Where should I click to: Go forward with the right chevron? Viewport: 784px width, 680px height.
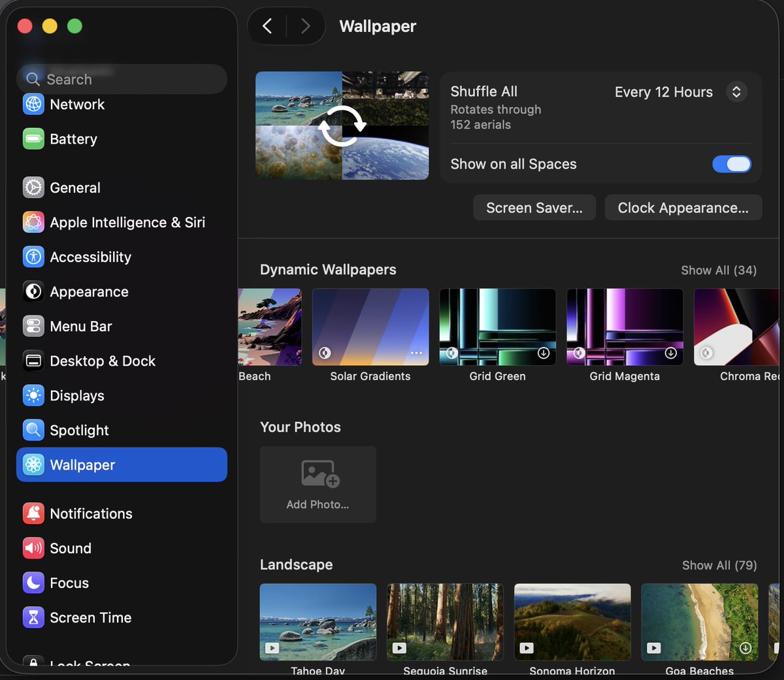305,26
